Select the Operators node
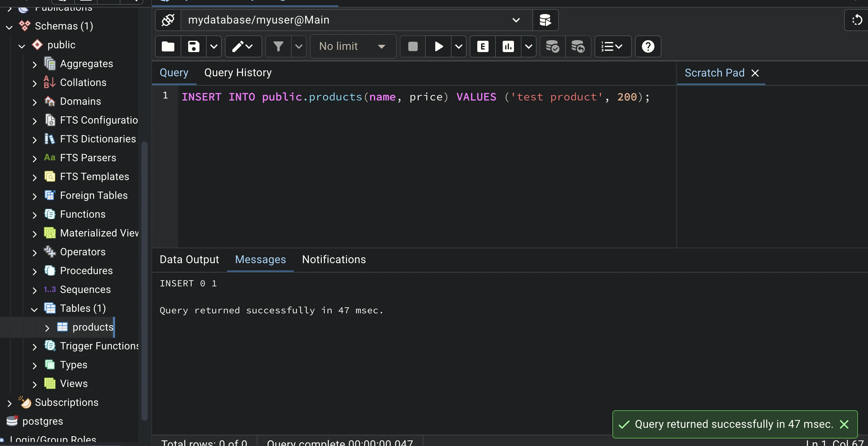Image resolution: width=868 pixels, height=446 pixels. point(82,252)
